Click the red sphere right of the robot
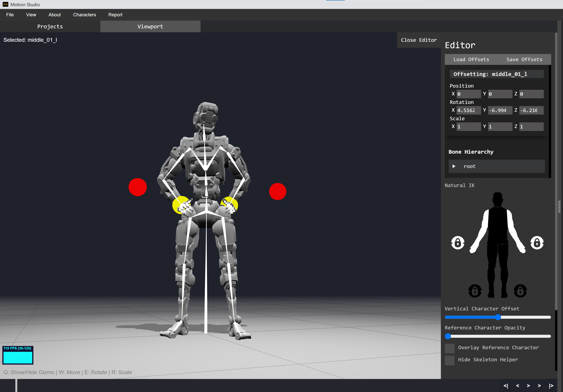Screen dimensions: 563x392 pos(278,191)
